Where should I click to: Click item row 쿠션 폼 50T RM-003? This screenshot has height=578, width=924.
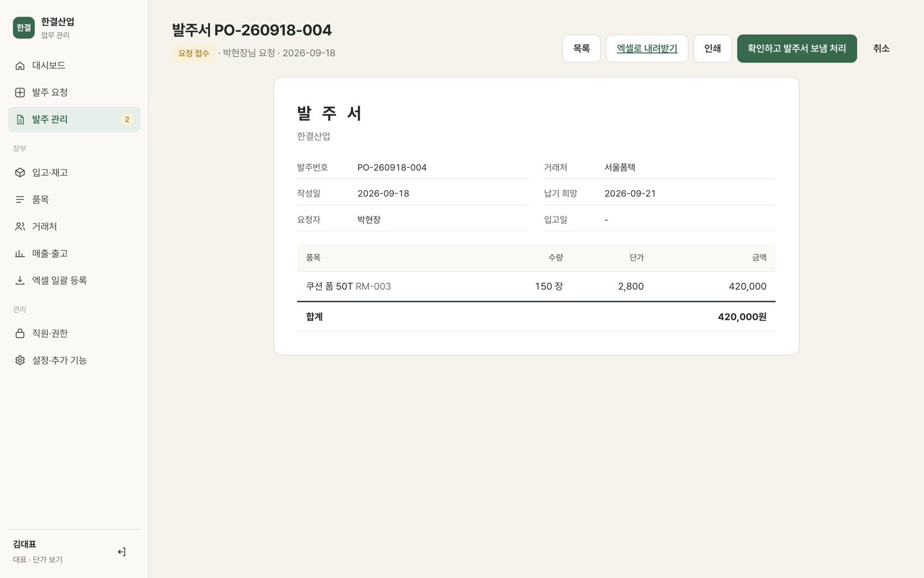point(536,287)
